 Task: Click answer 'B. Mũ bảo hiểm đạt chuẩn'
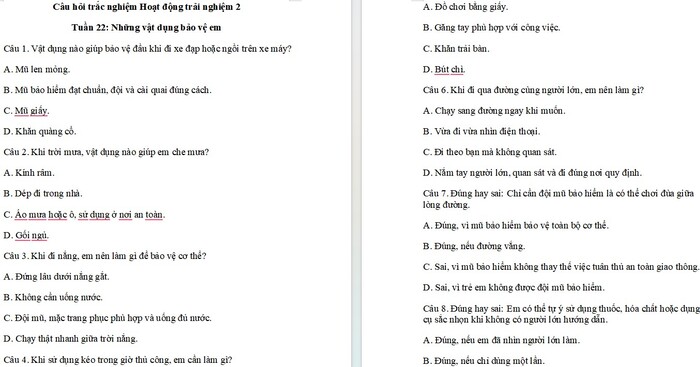point(107,90)
